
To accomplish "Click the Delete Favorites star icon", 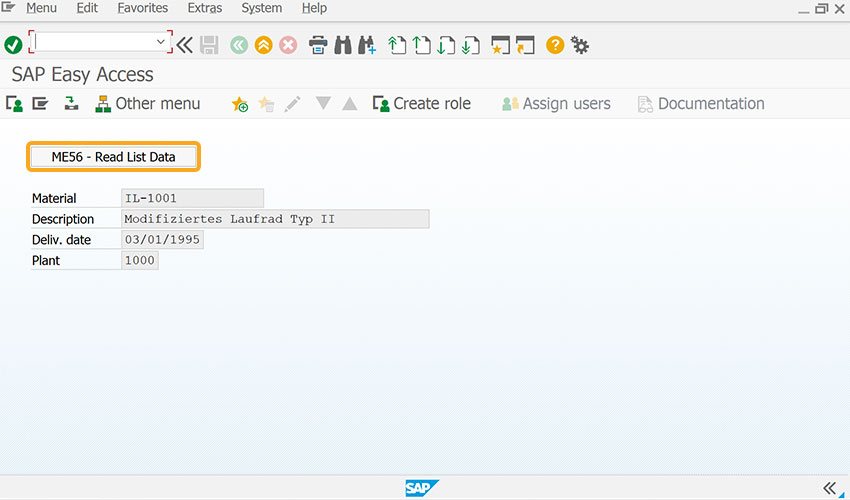I will pyautogui.click(x=266, y=104).
